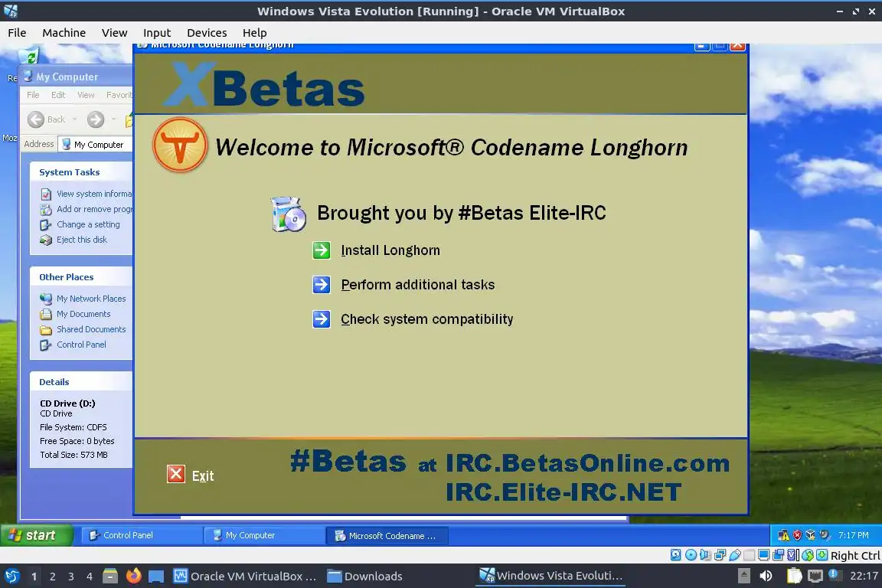Viewport: 882px width, 588px height.
Task: Click VirtualBox audio indicator icon
Action: [705, 555]
